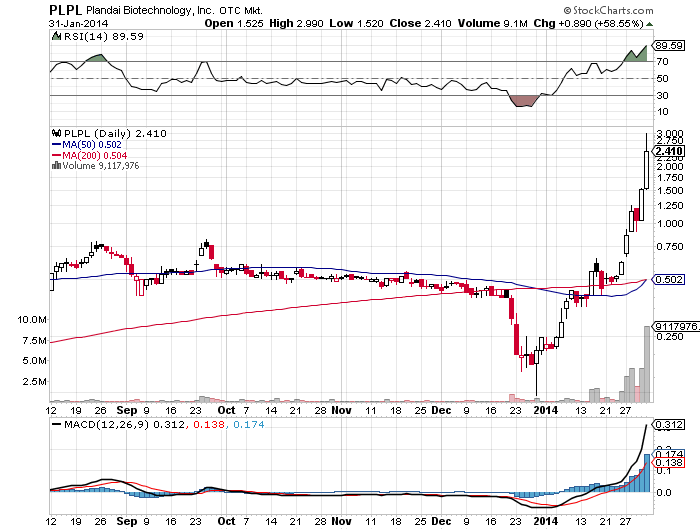The image size is (700, 530).
Task: Click 'Plandai Biotechnology, Inc.' company name
Action: (x=150, y=10)
